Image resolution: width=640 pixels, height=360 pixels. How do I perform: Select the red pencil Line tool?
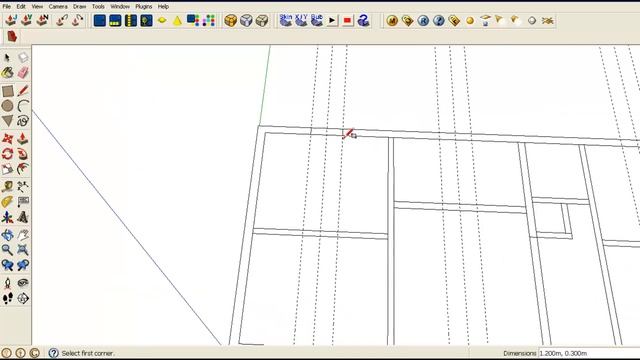pos(23,91)
